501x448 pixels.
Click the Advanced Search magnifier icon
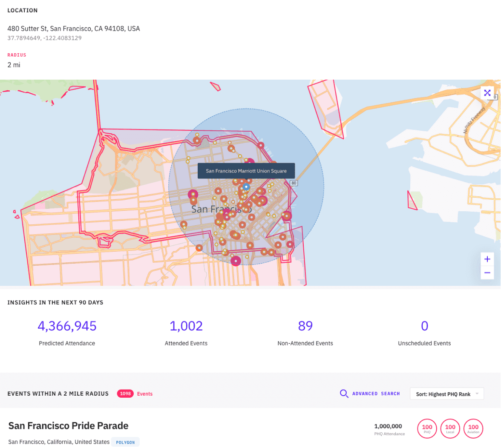click(344, 393)
